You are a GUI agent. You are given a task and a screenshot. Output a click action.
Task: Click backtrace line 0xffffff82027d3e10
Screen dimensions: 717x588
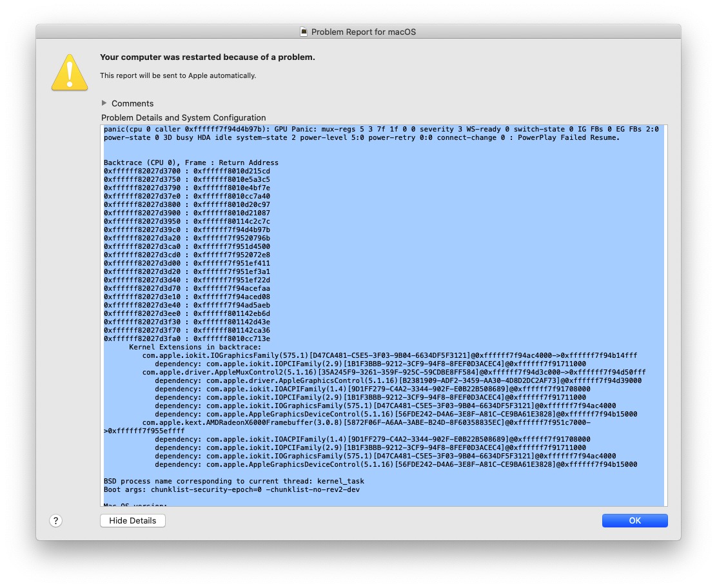(x=187, y=297)
